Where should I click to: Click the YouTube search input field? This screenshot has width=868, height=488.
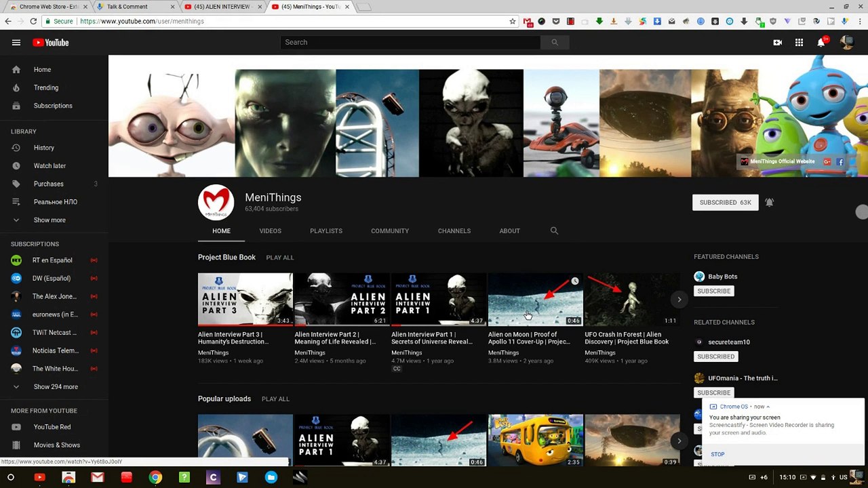pos(410,43)
